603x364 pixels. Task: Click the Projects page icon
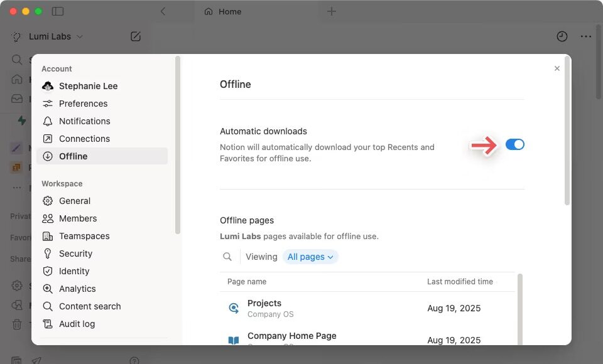pyautogui.click(x=234, y=308)
